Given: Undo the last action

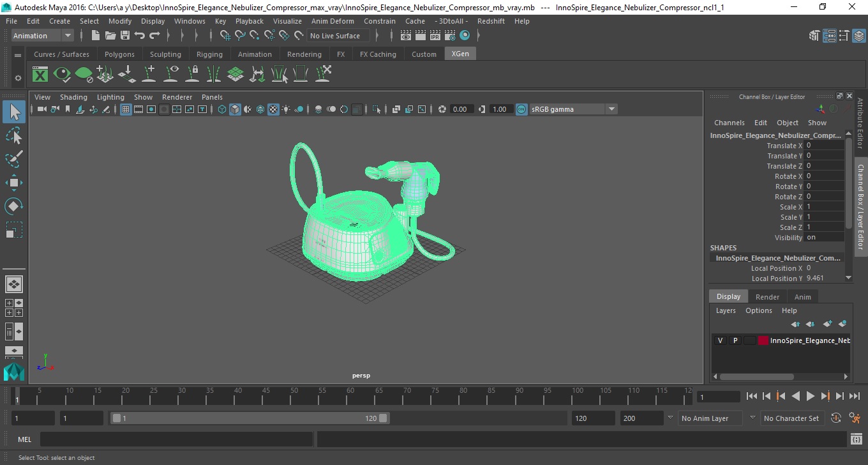Looking at the screenshot, I should 140,36.
